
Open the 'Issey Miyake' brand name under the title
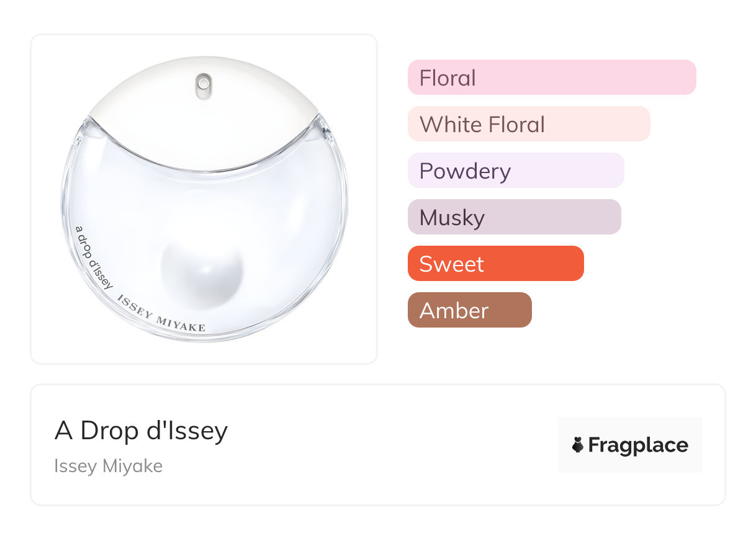tap(108, 466)
